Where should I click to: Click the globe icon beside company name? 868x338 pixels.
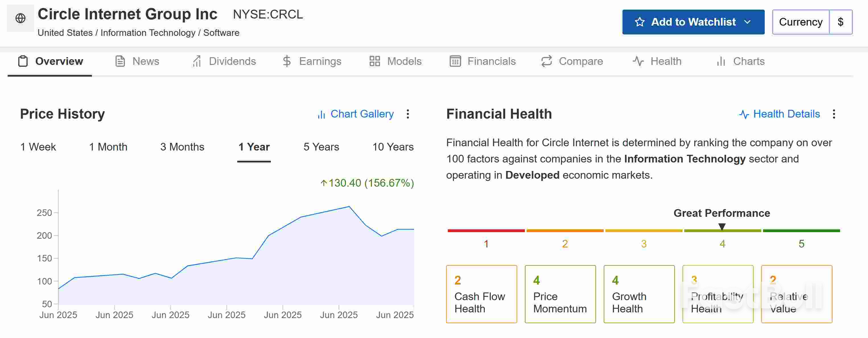tap(20, 18)
